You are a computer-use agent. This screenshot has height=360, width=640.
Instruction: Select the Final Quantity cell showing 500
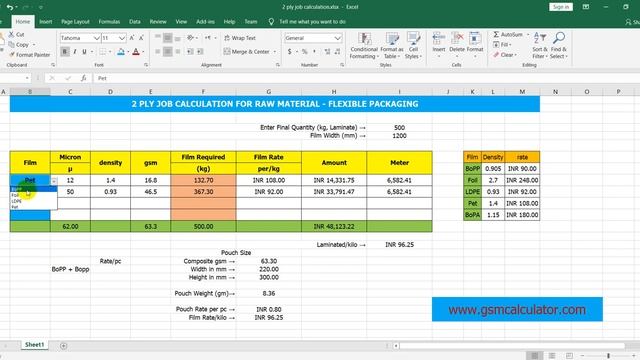click(399, 127)
